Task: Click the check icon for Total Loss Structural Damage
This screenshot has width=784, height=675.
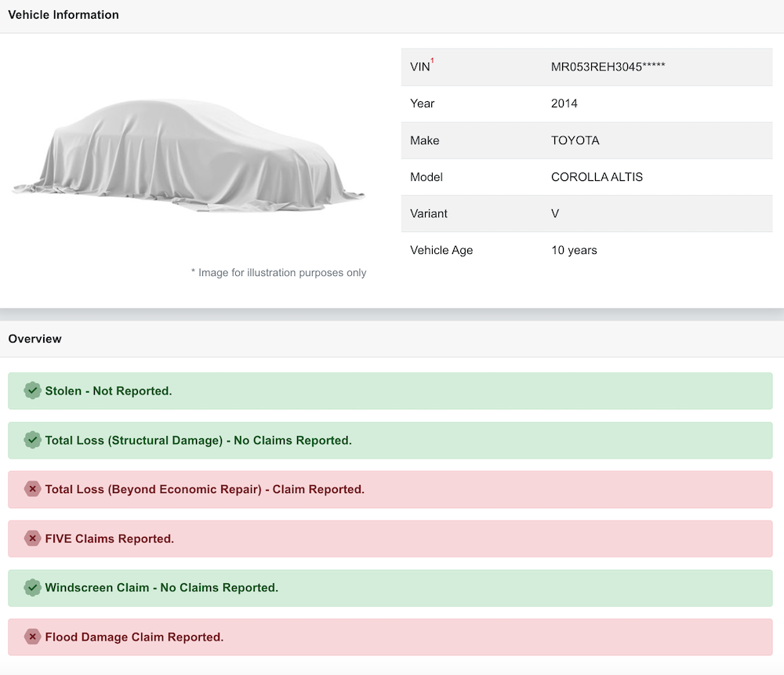Action: tap(32, 440)
